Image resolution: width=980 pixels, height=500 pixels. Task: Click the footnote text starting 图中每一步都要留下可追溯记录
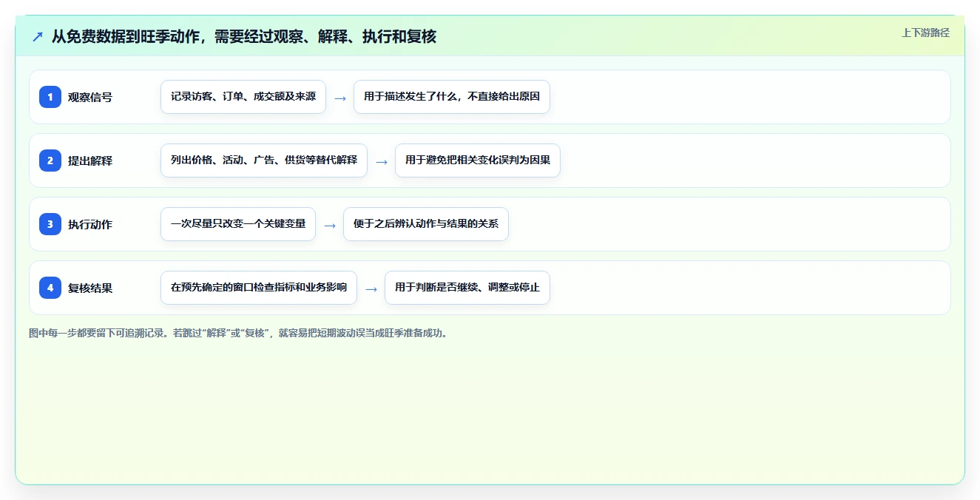[x=238, y=333]
